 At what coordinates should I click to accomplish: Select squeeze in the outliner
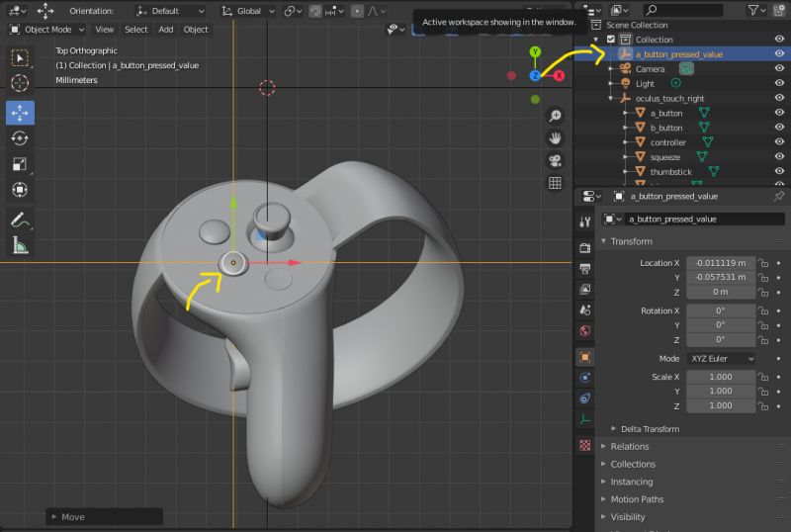[x=664, y=157]
